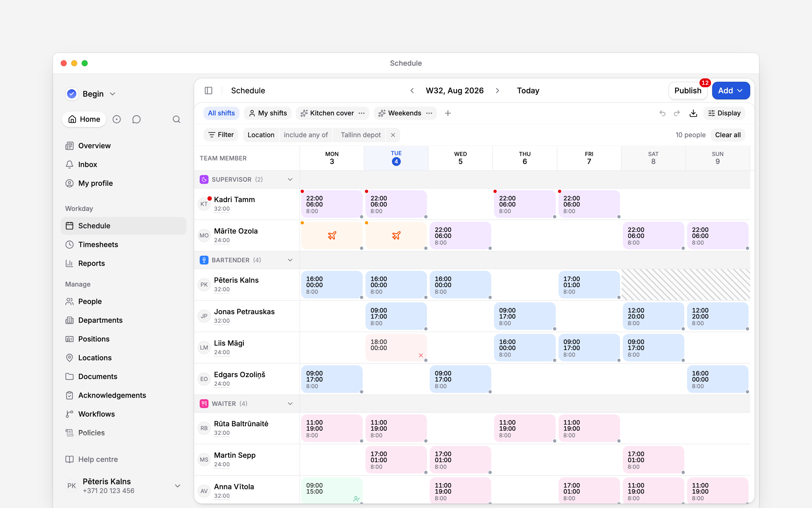Viewport: 812px width, 508px height.
Task: Select the Tuesday 4 column header
Action: tap(396, 158)
